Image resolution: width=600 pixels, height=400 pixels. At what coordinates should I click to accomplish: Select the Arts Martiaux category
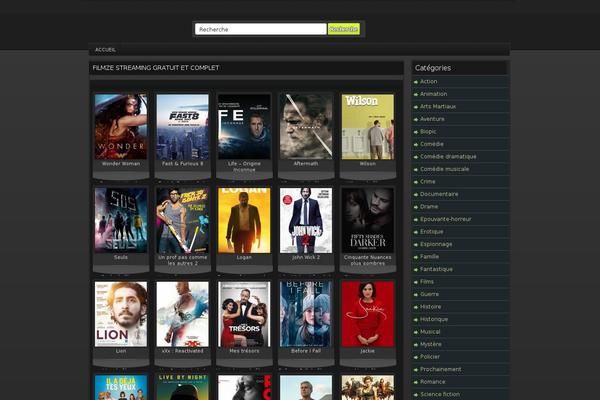pyautogui.click(x=438, y=106)
